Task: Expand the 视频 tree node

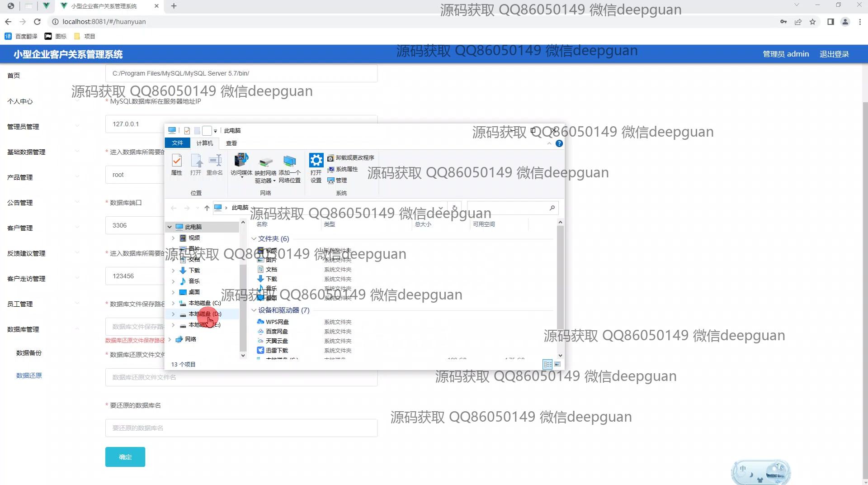Action: (173, 238)
